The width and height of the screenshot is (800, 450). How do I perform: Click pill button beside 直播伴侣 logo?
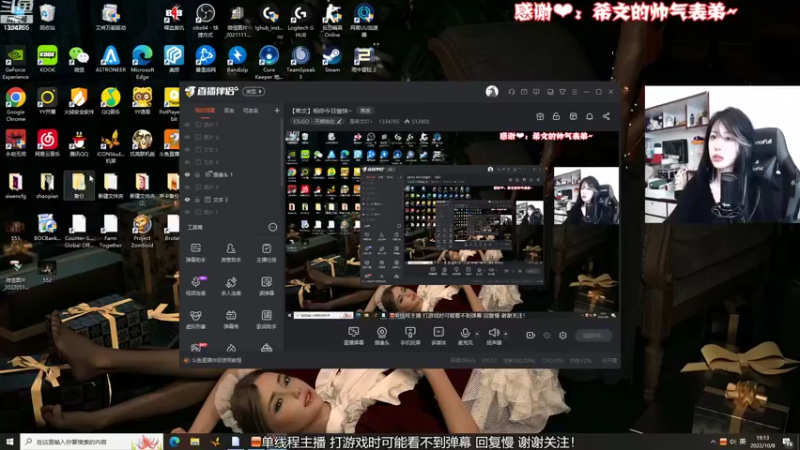tap(253, 91)
